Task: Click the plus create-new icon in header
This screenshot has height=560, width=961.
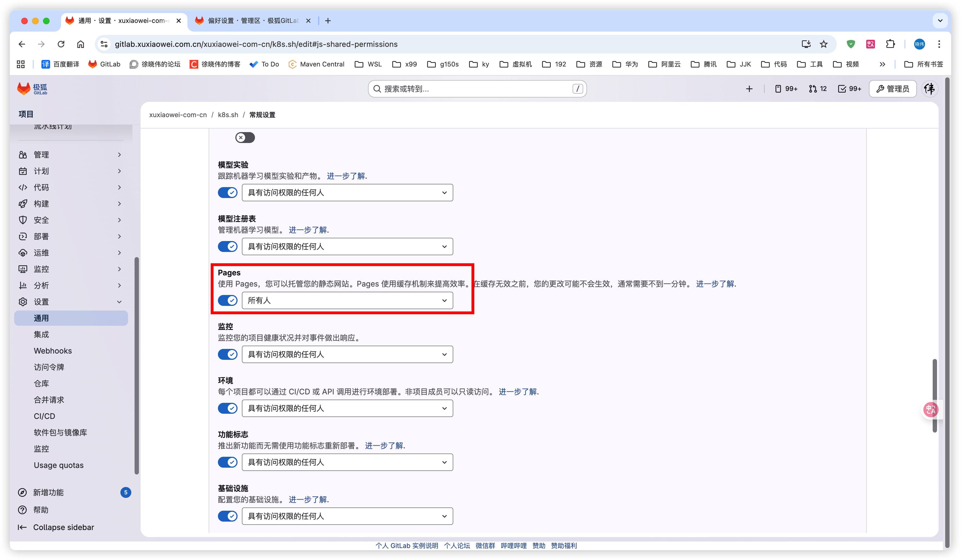Action: pyautogui.click(x=749, y=89)
